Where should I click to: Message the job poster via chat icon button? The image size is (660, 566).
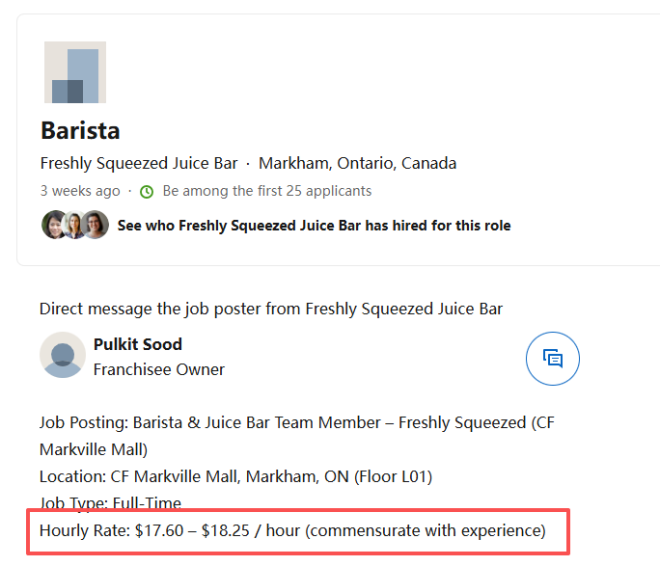[x=553, y=359]
